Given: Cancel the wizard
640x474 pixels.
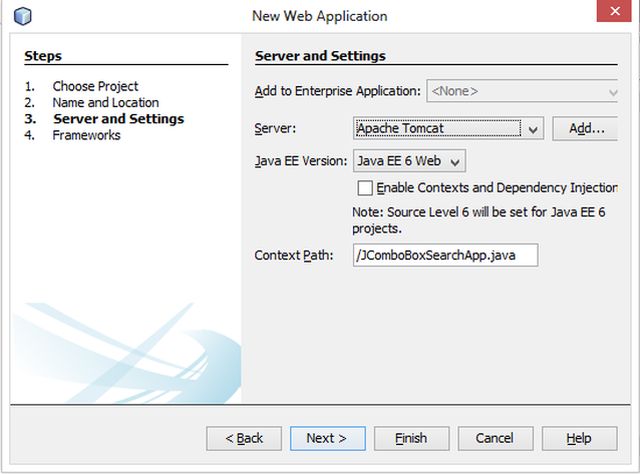Looking at the screenshot, I should (x=496, y=438).
